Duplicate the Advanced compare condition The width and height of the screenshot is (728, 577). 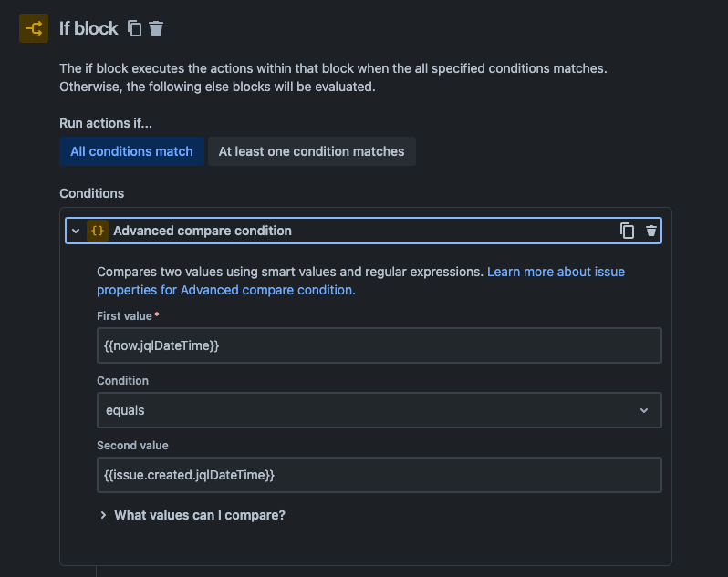(x=627, y=231)
